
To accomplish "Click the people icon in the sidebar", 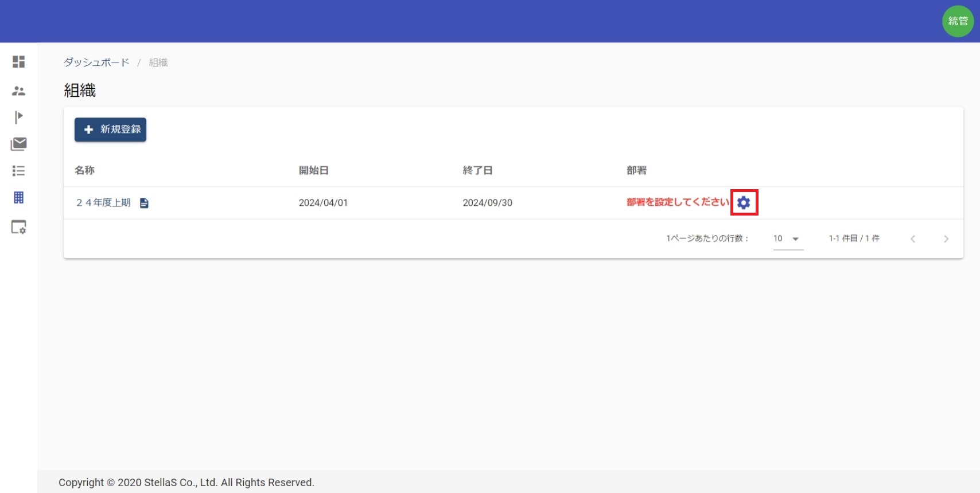I will pos(18,91).
